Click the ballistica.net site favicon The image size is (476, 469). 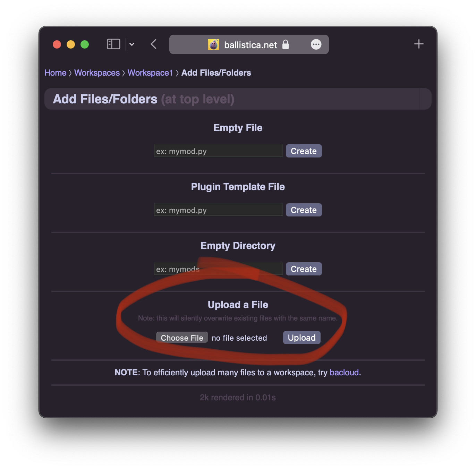pyautogui.click(x=214, y=44)
